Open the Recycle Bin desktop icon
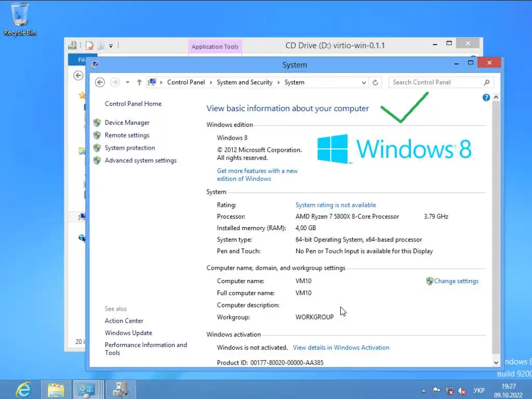The image size is (532, 399). click(20, 19)
